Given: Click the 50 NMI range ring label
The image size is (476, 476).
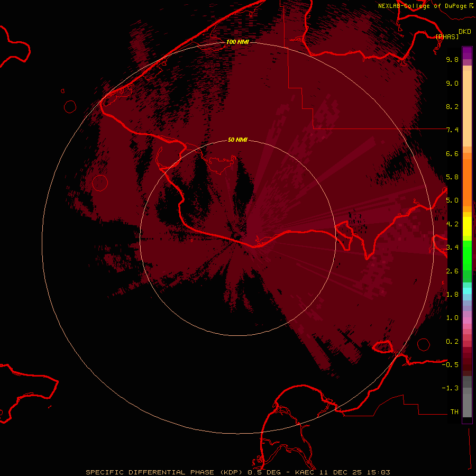Looking at the screenshot, I should click(237, 140).
